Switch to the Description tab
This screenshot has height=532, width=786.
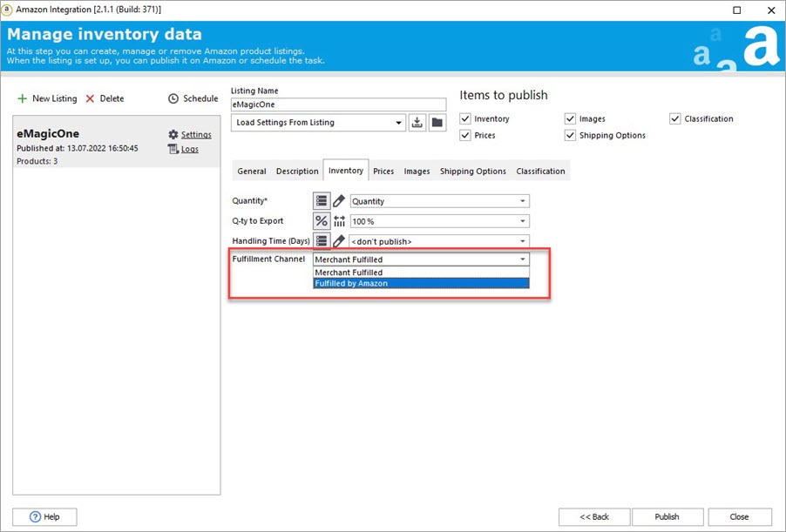297,171
